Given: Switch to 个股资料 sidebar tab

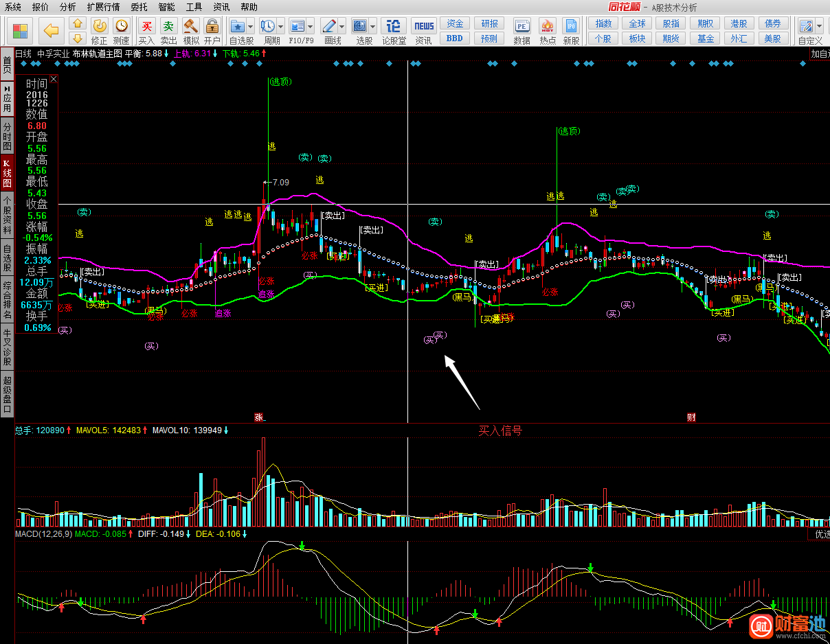Looking at the screenshot, I should (x=7, y=216).
